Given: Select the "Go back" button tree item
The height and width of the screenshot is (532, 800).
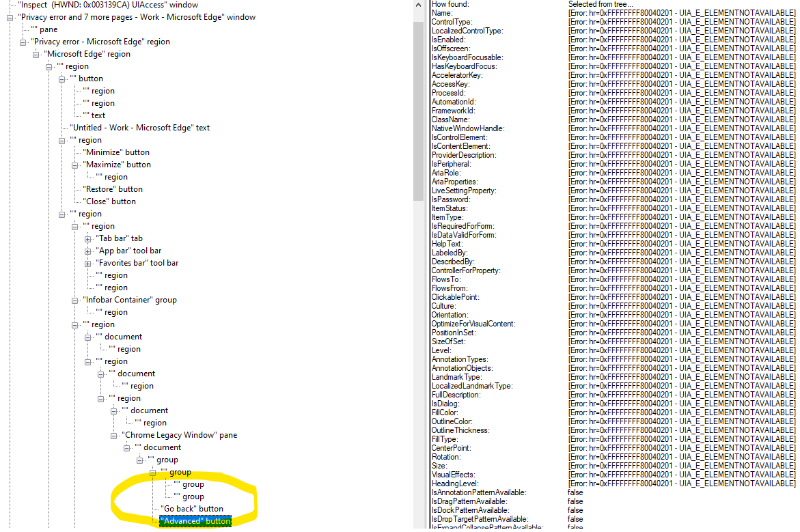Looking at the screenshot, I should click(192, 509).
